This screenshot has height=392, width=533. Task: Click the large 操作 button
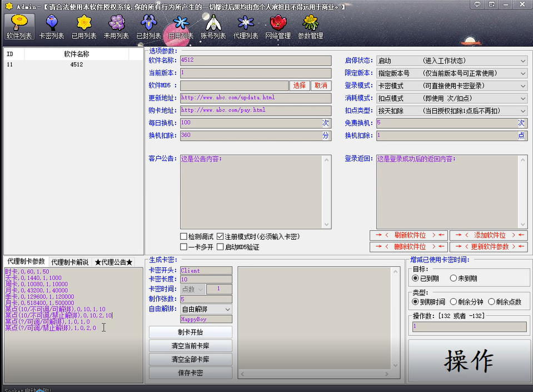point(468,361)
